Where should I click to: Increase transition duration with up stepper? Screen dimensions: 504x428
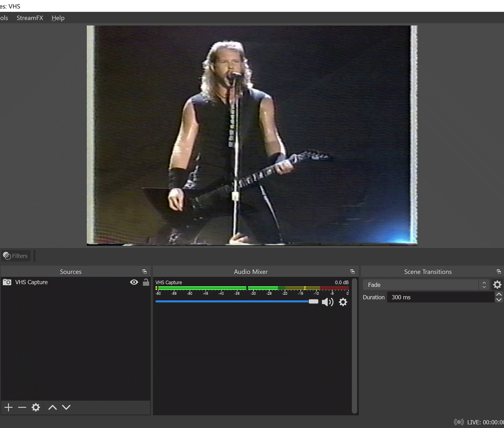[499, 295]
